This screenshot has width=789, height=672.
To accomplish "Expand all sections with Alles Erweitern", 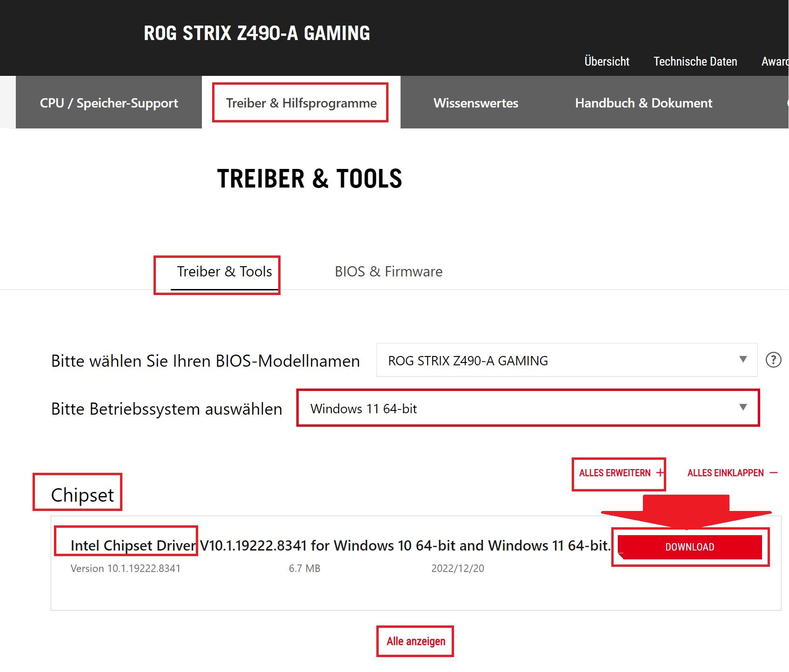I will (621, 473).
